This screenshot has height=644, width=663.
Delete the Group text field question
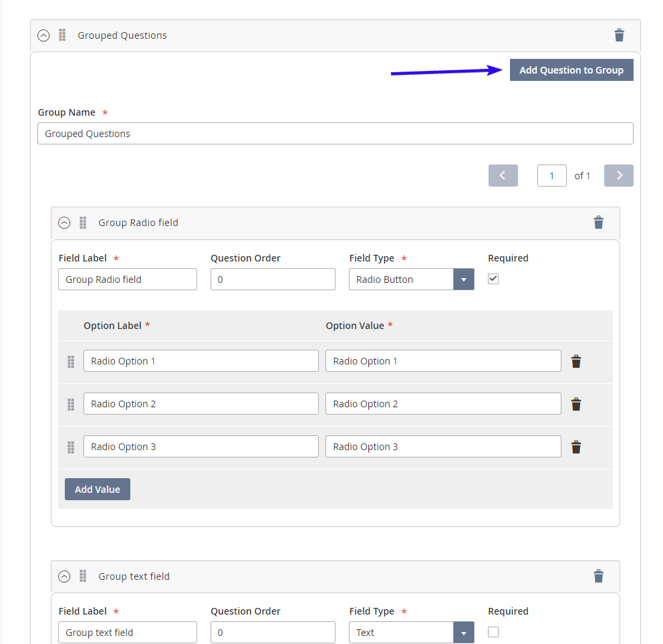[598, 576]
